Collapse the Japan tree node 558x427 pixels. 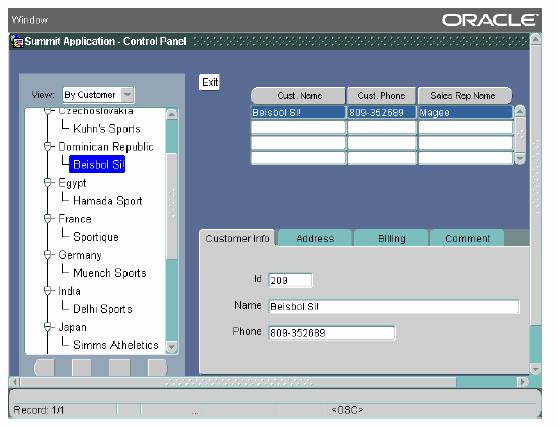48,327
